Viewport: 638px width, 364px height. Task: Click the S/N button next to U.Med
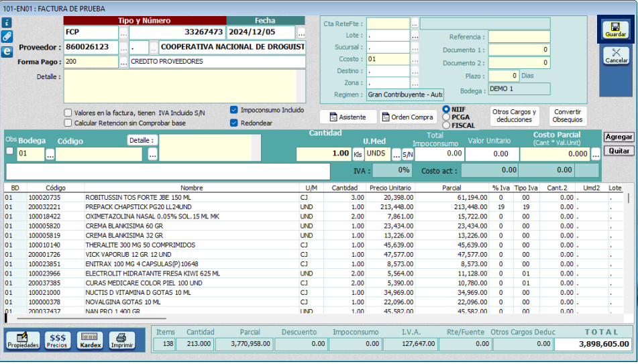(407, 155)
